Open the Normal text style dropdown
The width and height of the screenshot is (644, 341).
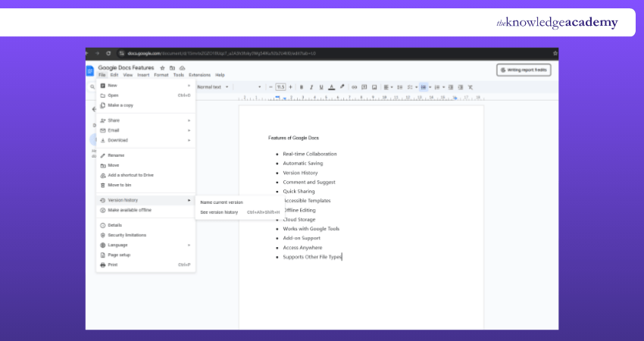(214, 87)
